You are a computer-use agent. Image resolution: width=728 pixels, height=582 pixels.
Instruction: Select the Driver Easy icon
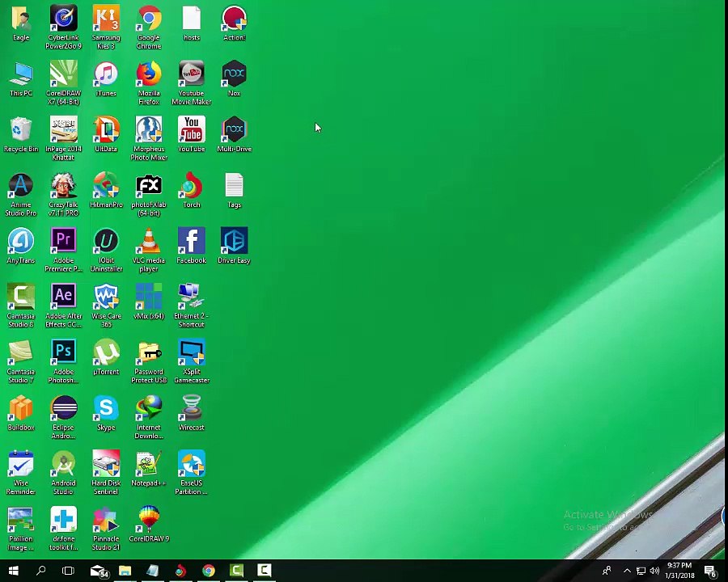(234, 242)
